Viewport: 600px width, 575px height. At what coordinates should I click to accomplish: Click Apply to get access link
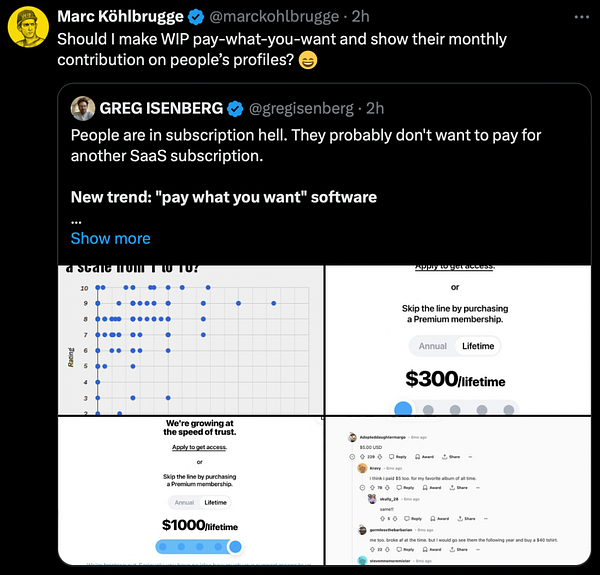[199, 447]
